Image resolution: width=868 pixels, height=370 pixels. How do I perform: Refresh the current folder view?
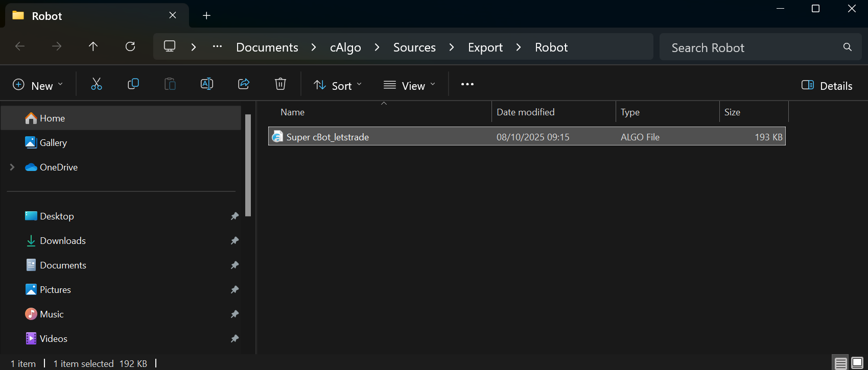point(130,47)
